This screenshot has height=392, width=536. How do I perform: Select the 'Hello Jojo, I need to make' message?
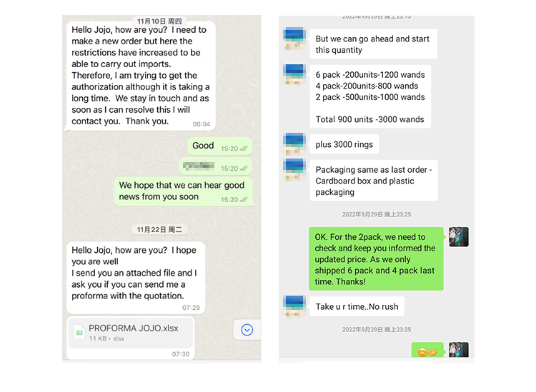pos(141,76)
